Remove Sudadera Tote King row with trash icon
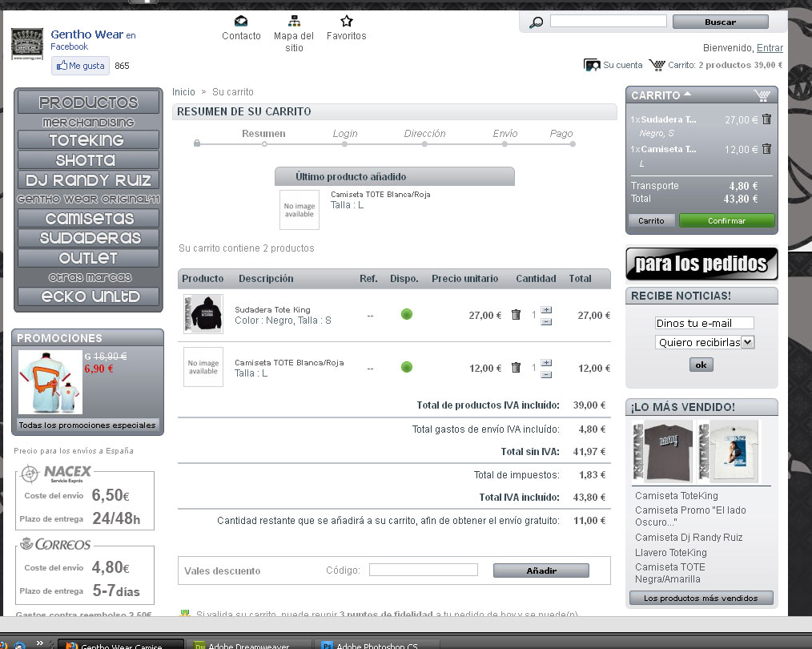Image resolution: width=812 pixels, height=649 pixels. [516, 315]
